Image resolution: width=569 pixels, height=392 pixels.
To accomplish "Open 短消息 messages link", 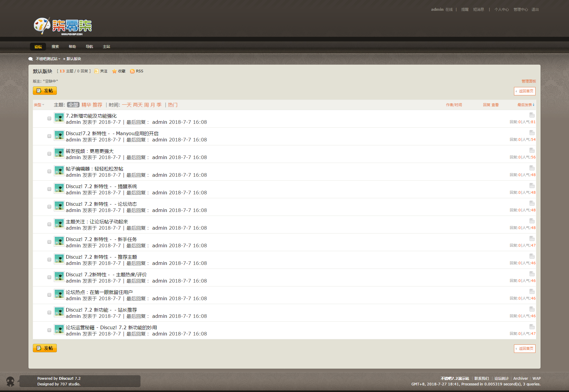I will coord(478,10).
